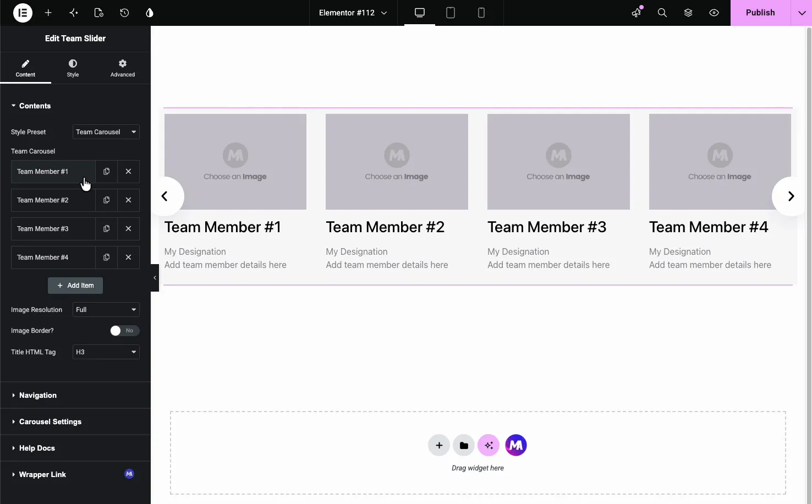Image resolution: width=812 pixels, height=504 pixels.
Task: Remove Team Member #3 item
Action: [x=128, y=229]
